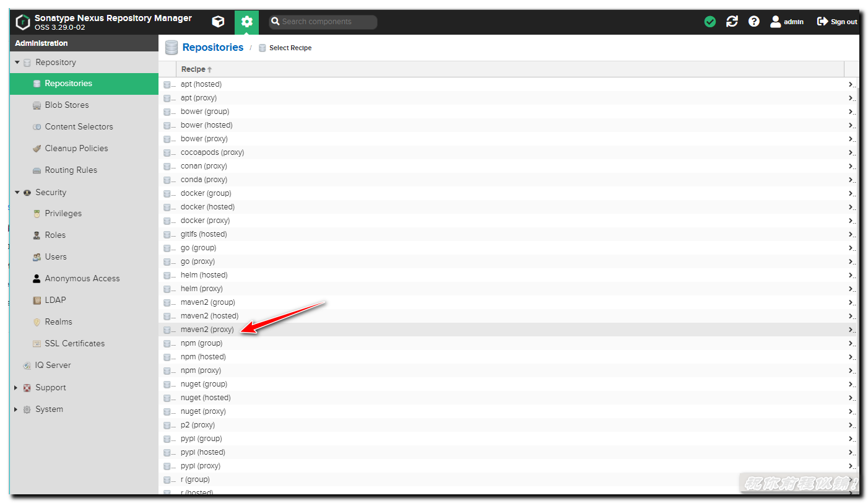The image size is (868, 503).
Task: Open the Help question mark icon
Action: click(753, 22)
